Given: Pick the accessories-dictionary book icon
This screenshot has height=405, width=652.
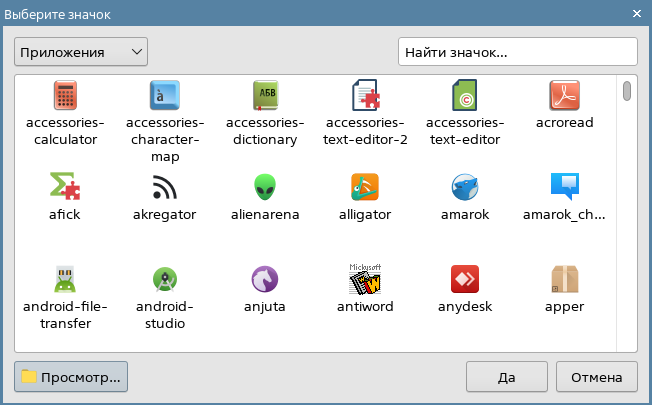Looking at the screenshot, I should (265, 95).
